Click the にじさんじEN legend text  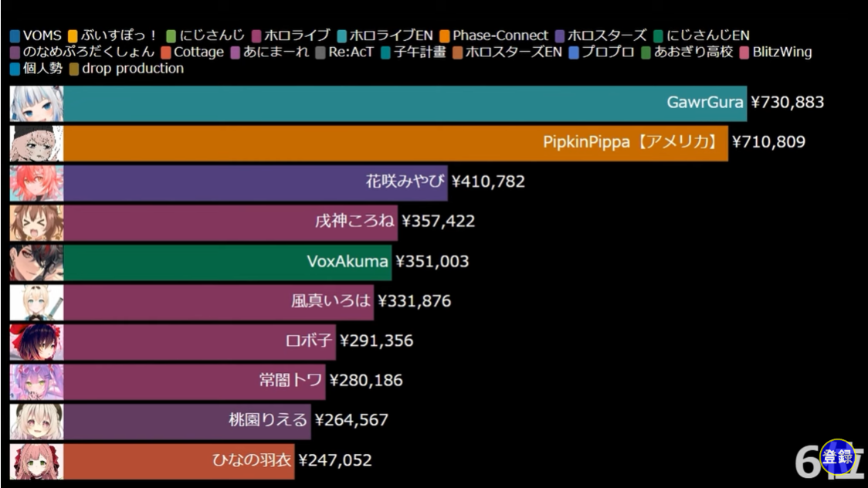click(x=708, y=36)
